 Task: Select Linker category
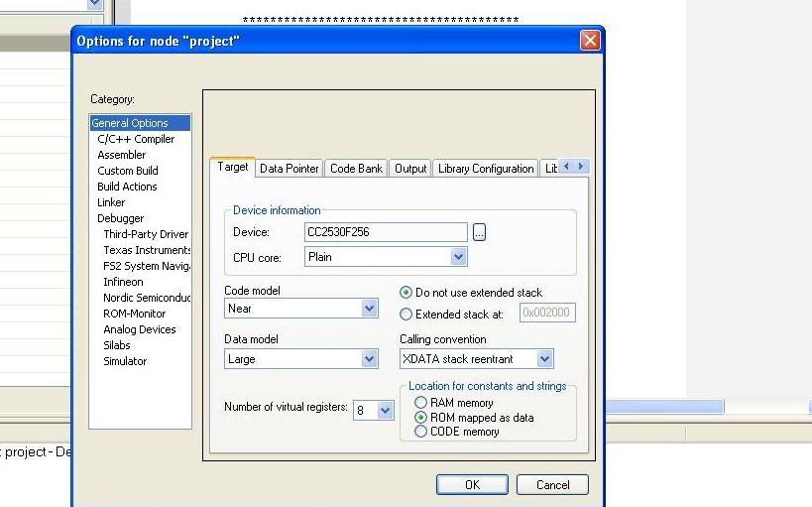[x=111, y=202]
